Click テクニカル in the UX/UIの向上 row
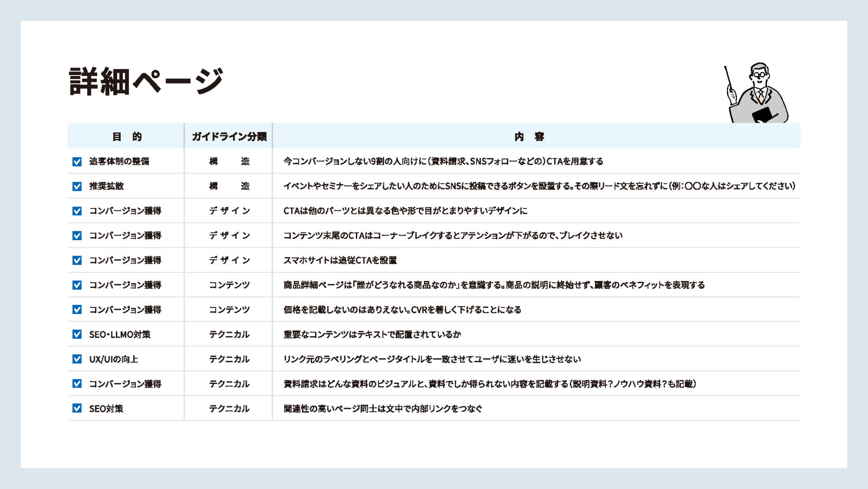The width and height of the screenshot is (868, 489). pyautogui.click(x=229, y=359)
